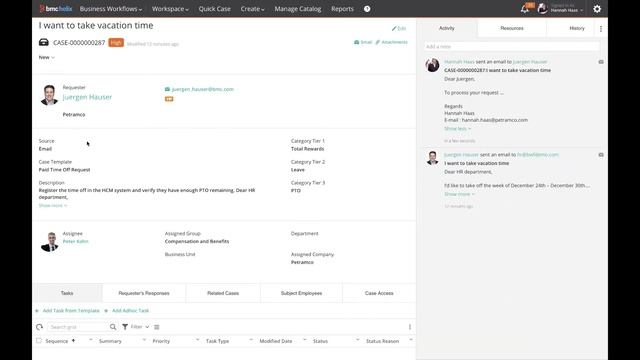Click the plus icon for Add Task from Template

coord(37,311)
